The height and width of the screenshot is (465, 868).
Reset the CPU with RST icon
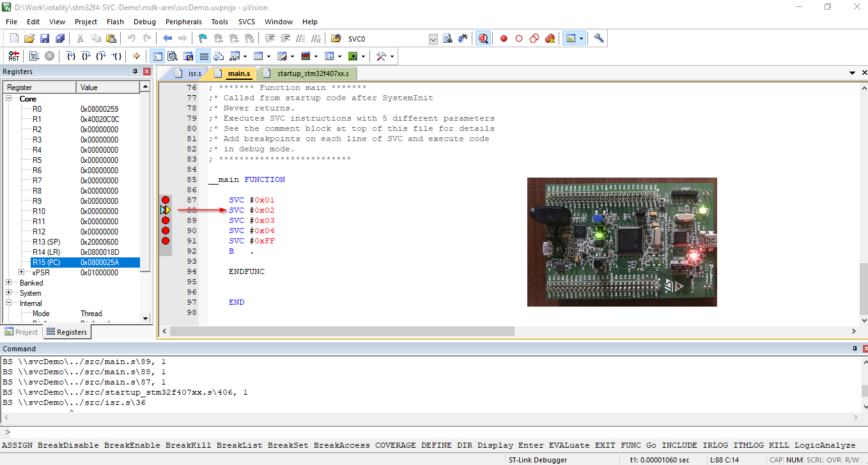pos(14,56)
